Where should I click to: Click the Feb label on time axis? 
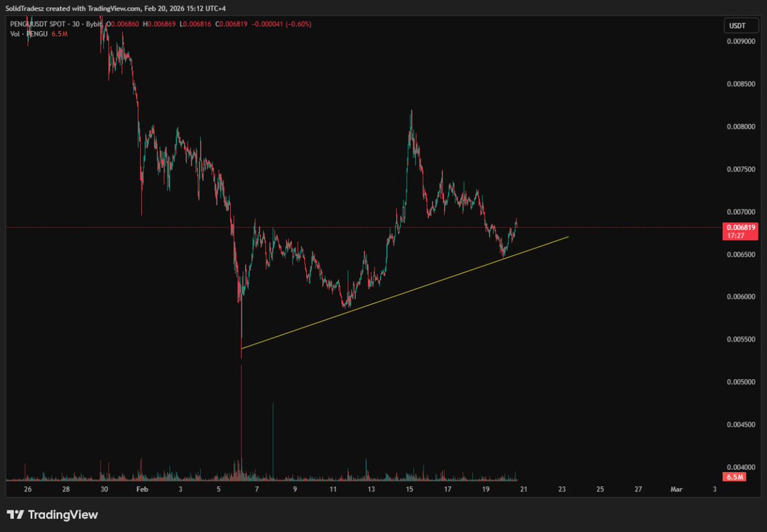142,489
